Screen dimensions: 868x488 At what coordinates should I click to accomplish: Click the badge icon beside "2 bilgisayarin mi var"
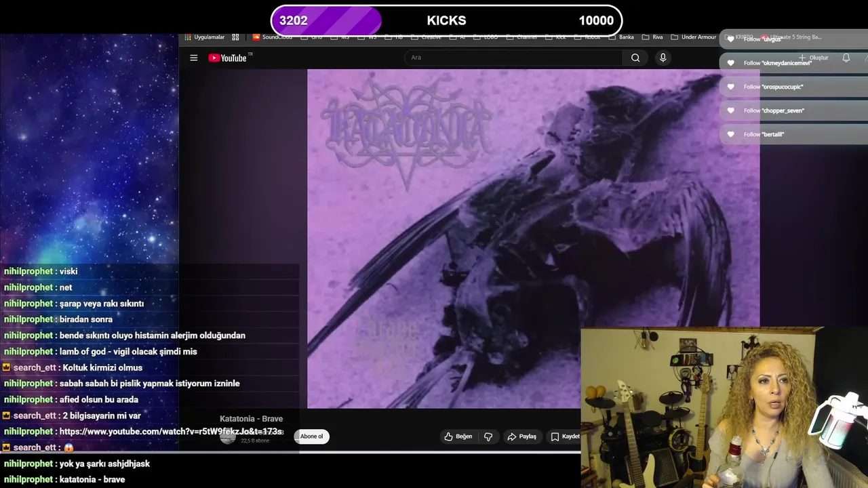coord(7,415)
